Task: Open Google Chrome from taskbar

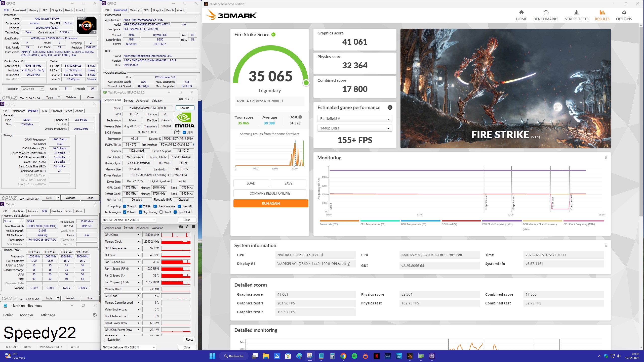Action: pos(343,356)
